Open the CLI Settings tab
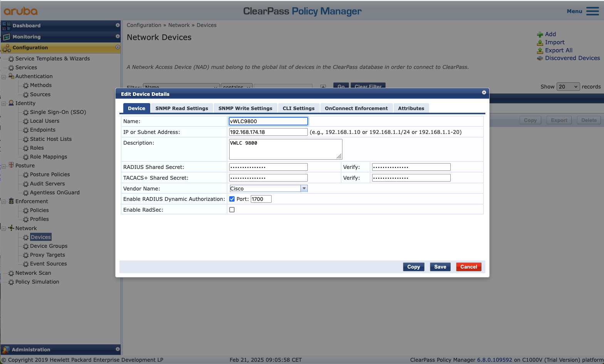Screen dimensions: 604x364 click(299, 108)
